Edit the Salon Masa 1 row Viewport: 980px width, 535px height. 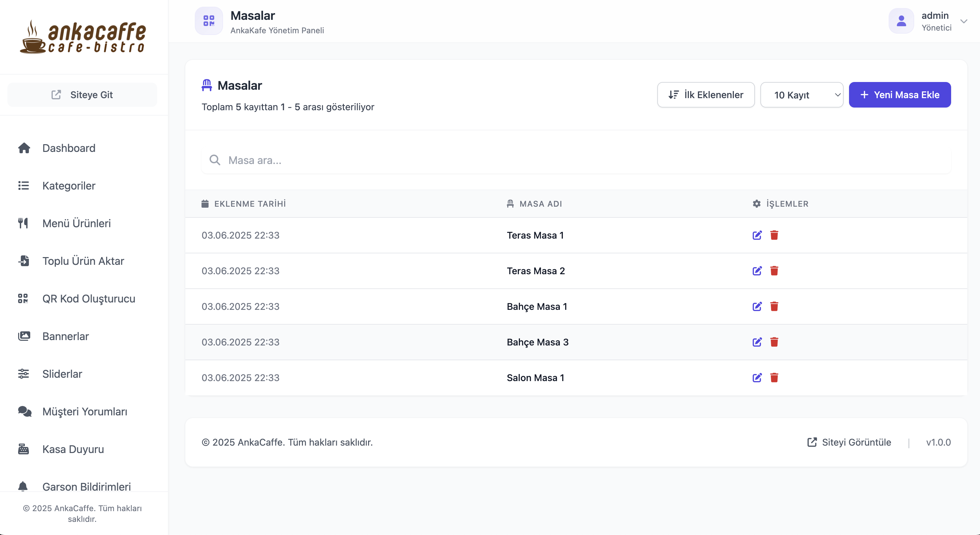pyautogui.click(x=757, y=378)
